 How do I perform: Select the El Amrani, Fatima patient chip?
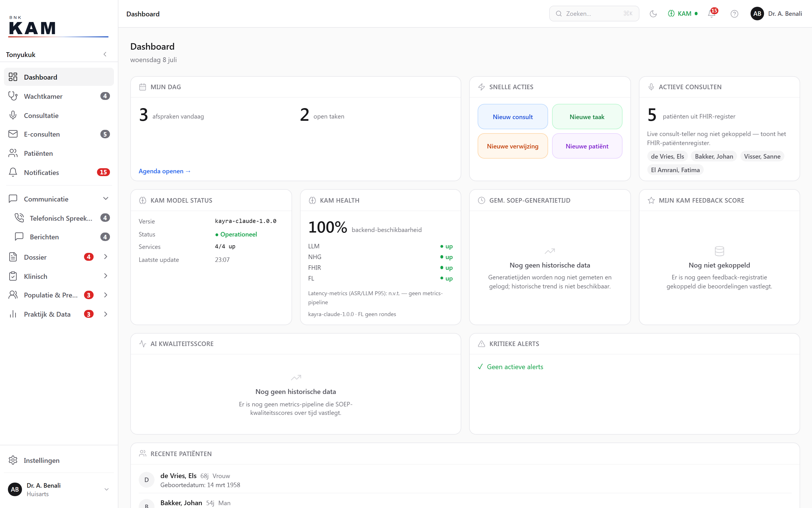pyautogui.click(x=675, y=170)
